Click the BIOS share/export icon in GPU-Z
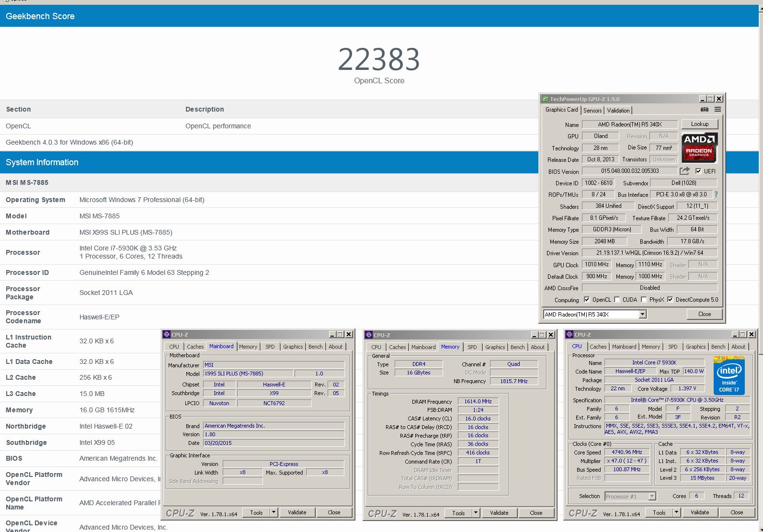This screenshot has width=763, height=532. pyautogui.click(x=684, y=171)
